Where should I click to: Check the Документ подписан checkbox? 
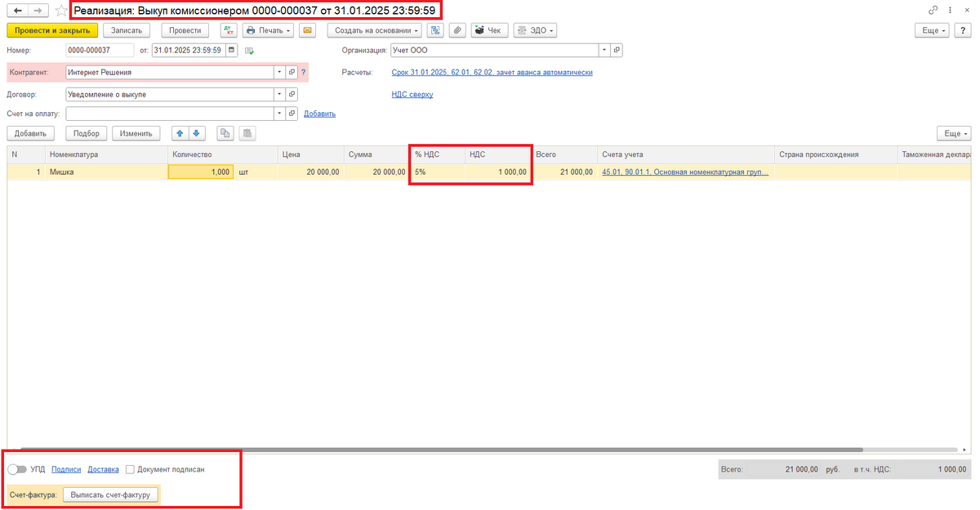pyautogui.click(x=130, y=469)
